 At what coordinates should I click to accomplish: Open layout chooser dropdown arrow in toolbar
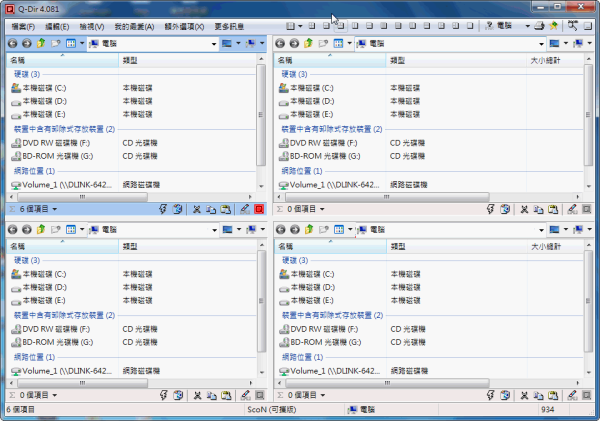(300, 26)
